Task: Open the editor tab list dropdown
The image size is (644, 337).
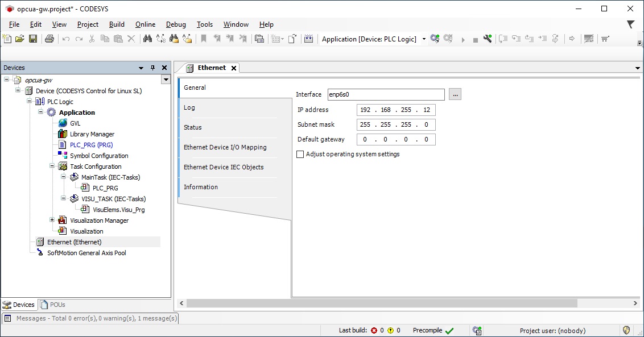Action: (x=637, y=68)
